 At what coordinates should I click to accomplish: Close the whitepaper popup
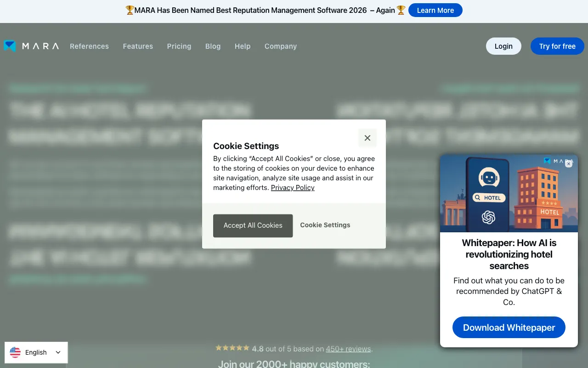(x=569, y=163)
